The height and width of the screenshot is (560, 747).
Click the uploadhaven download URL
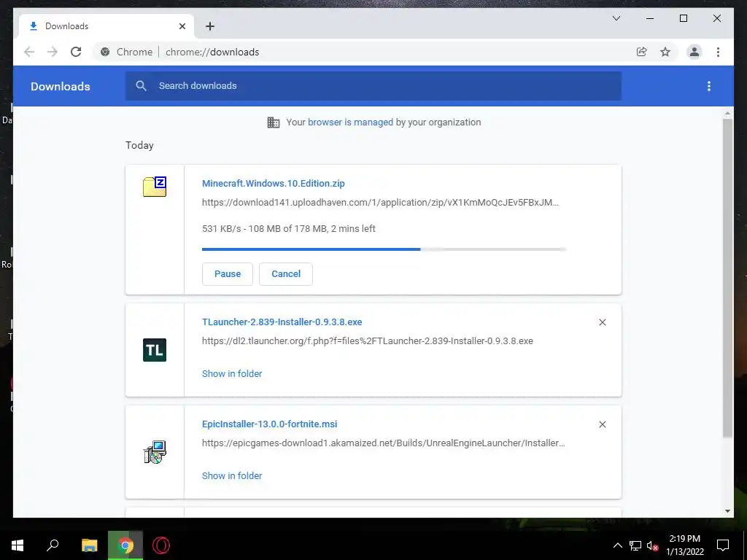click(x=380, y=203)
